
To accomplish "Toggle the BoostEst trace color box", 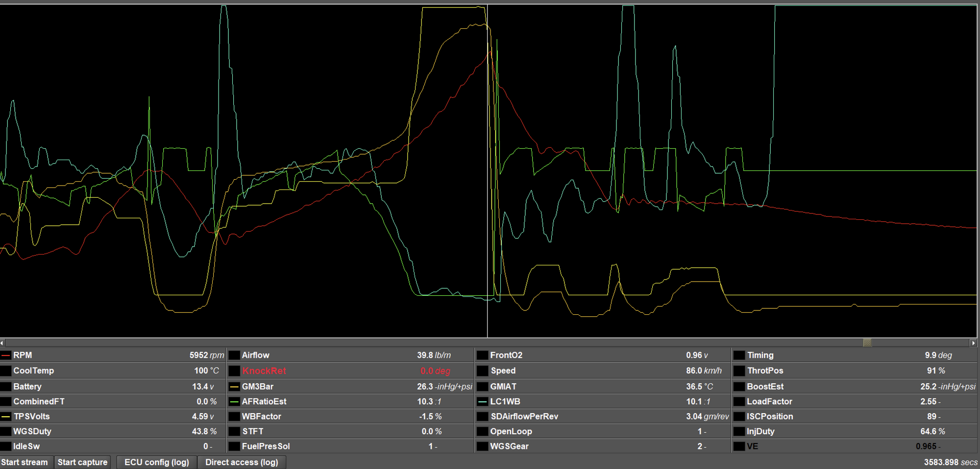I will click(739, 386).
